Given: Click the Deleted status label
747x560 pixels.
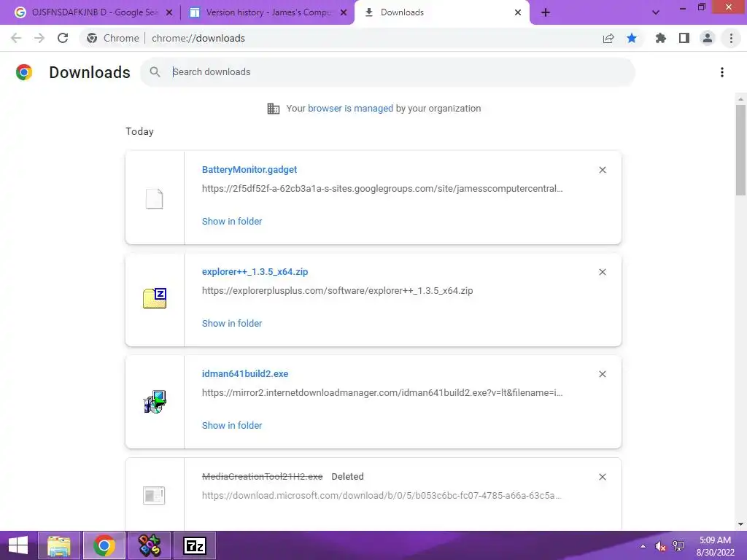Looking at the screenshot, I should coord(347,477).
